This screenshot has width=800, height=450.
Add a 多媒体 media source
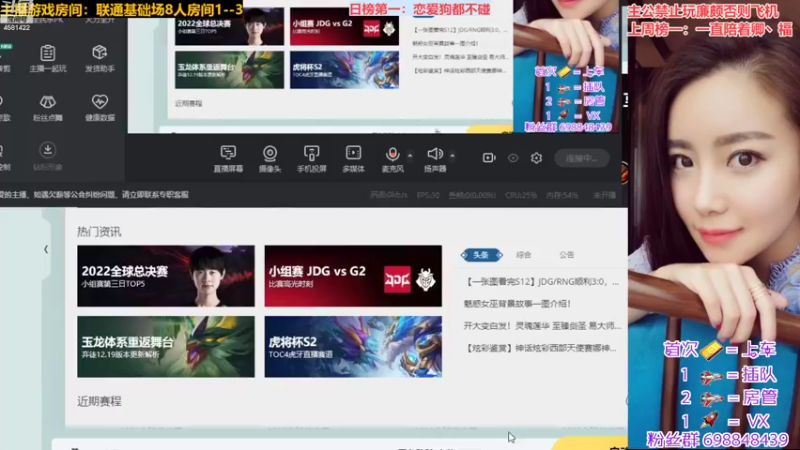tap(353, 159)
